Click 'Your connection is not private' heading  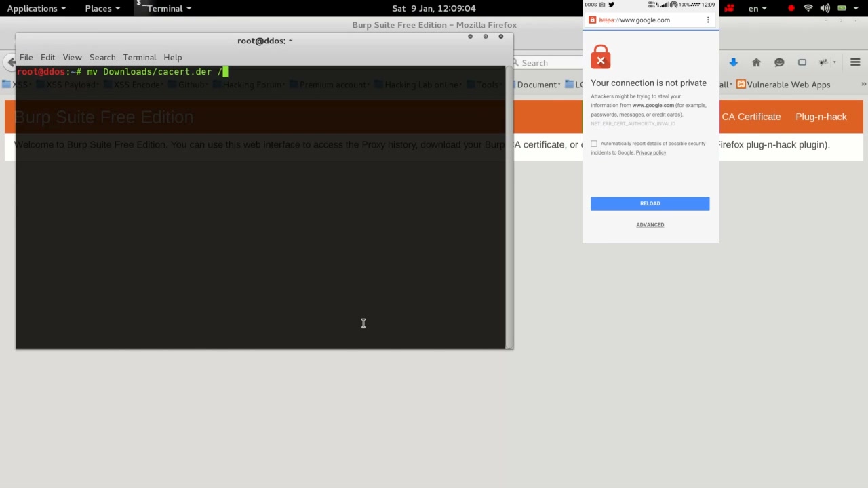click(x=648, y=83)
